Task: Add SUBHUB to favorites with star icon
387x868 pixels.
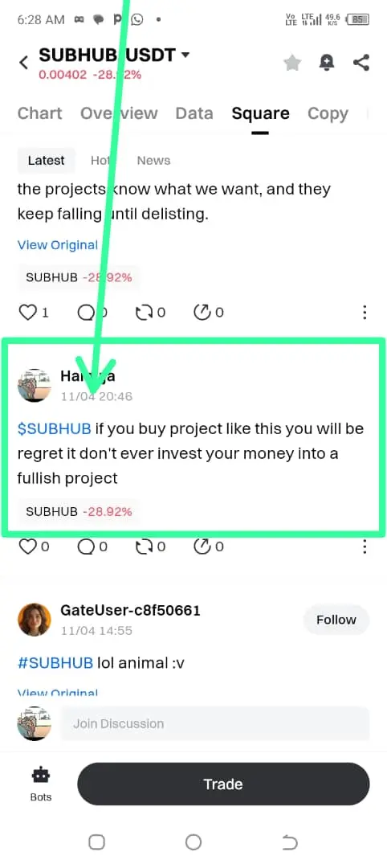Action: [x=292, y=63]
